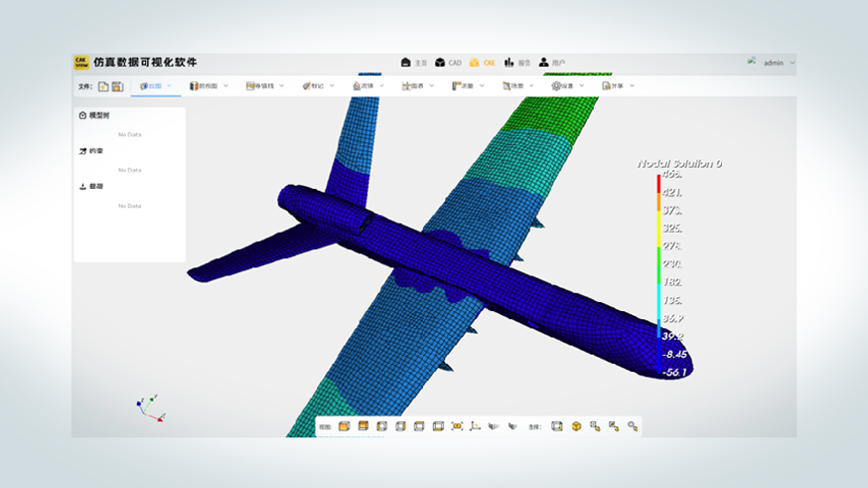The height and width of the screenshot is (488, 868).
Task: Click the yellow solid cube selection icon
Action: pos(576,426)
